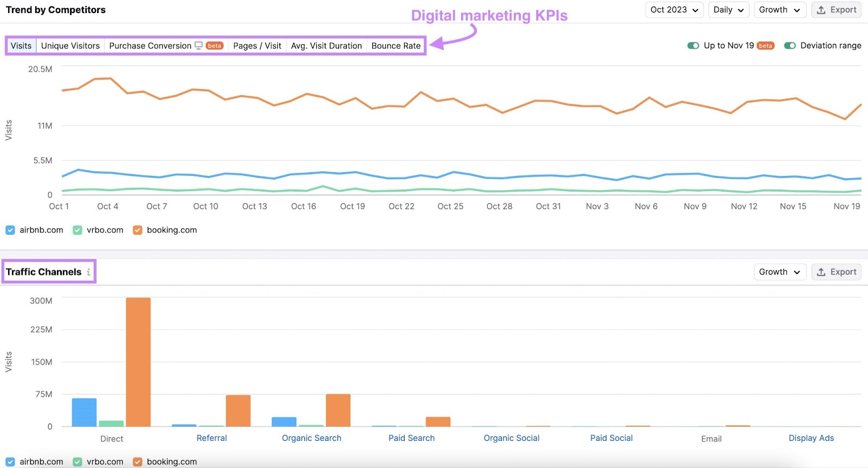Toggle the Up to Nov 19 switch
The height and width of the screenshot is (468, 868).
(x=693, y=46)
